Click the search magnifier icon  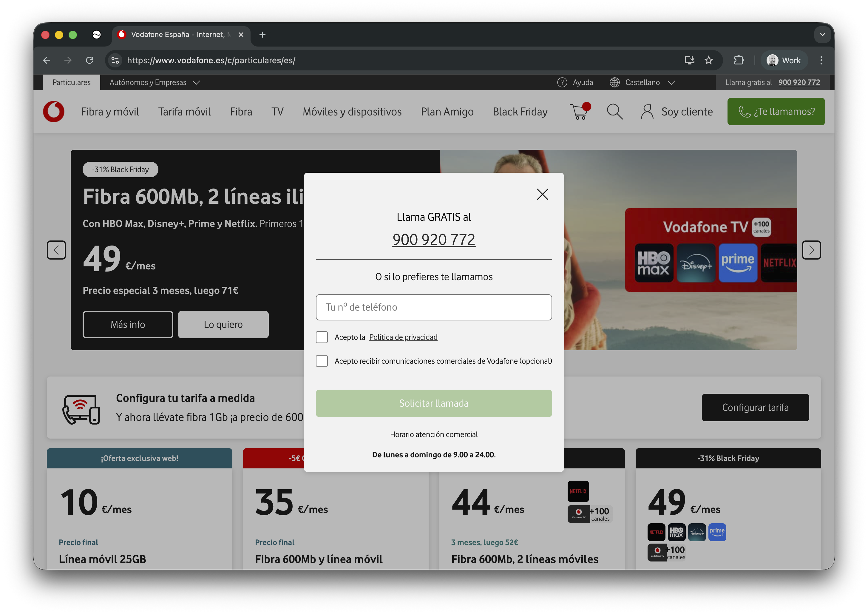click(614, 112)
